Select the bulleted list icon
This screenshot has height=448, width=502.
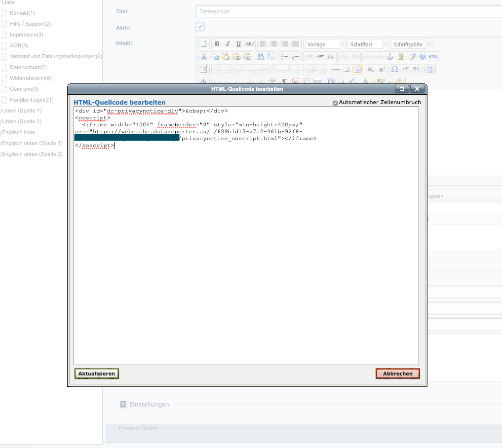click(284, 56)
